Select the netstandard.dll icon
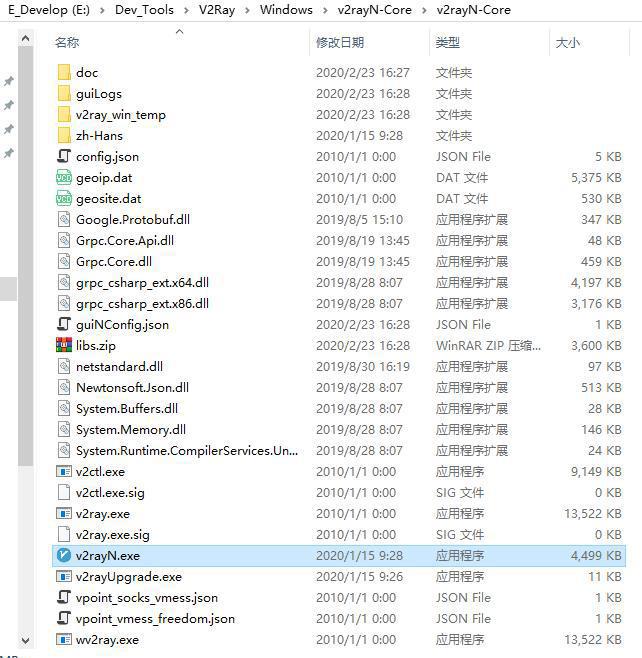Image resolution: width=642 pixels, height=658 pixels. (64, 366)
